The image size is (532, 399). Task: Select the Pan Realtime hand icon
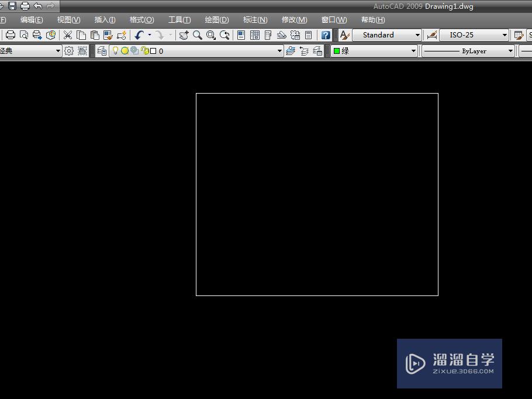coord(185,35)
